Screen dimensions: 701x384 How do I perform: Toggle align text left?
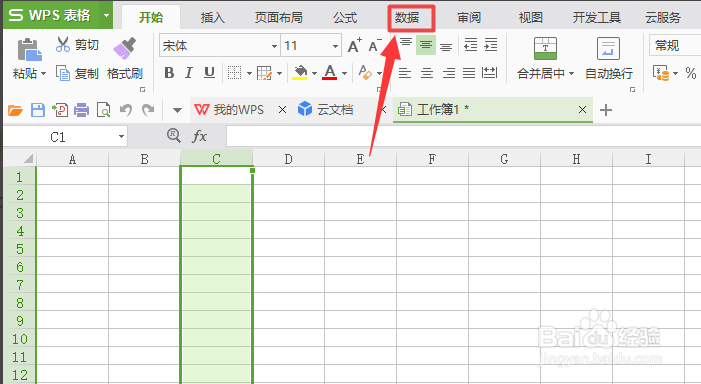tap(405, 73)
